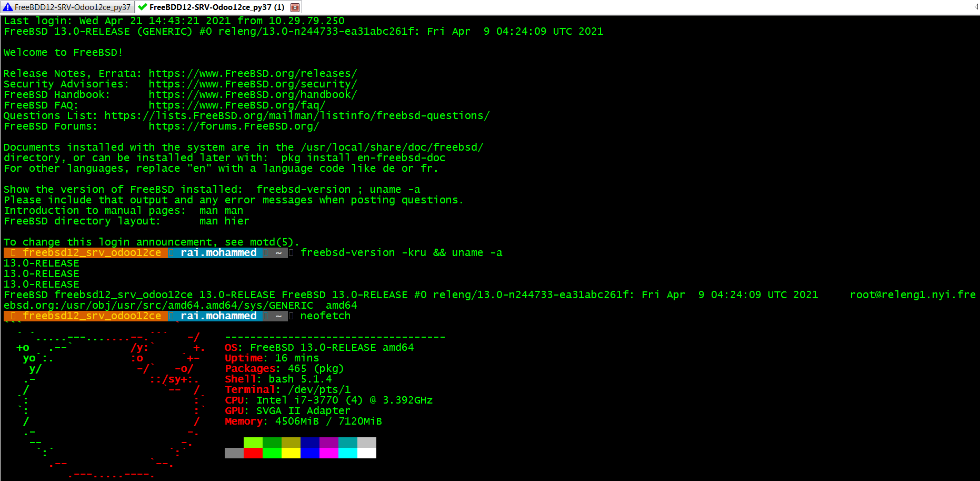Click the rai.mohammed prompt segment before neofetch
The width and height of the screenshot is (980, 481).
pyautogui.click(x=218, y=316)
